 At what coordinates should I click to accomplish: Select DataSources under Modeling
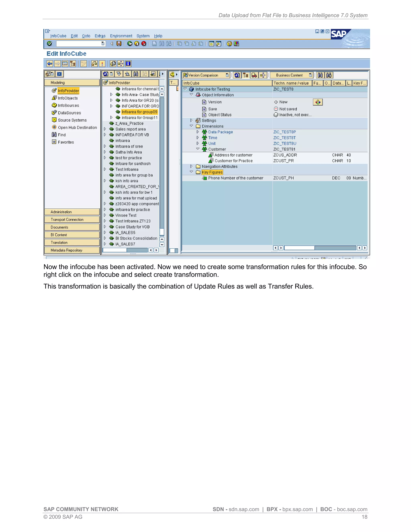click(x=69, y=113)
